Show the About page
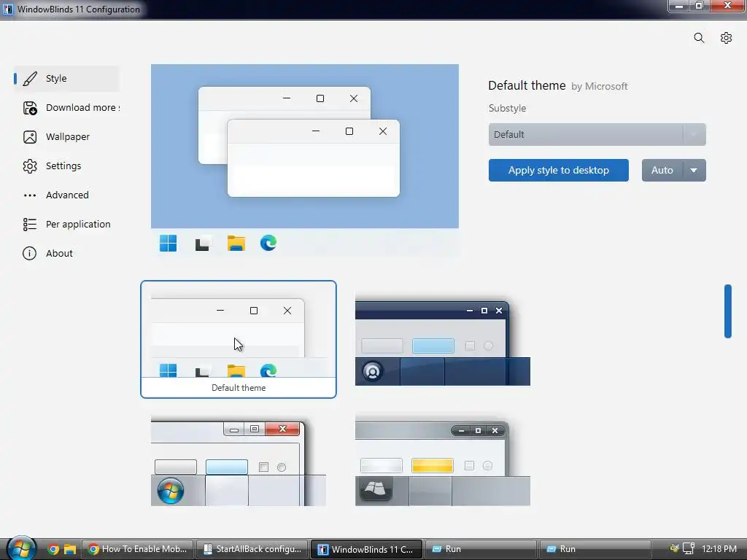747x560 pixels. [66, 253]
